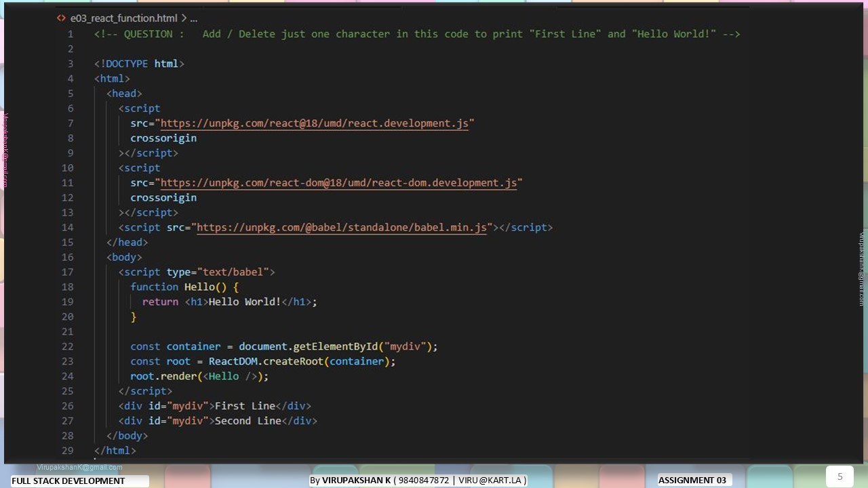Click slide page number 5

[840, 476]
